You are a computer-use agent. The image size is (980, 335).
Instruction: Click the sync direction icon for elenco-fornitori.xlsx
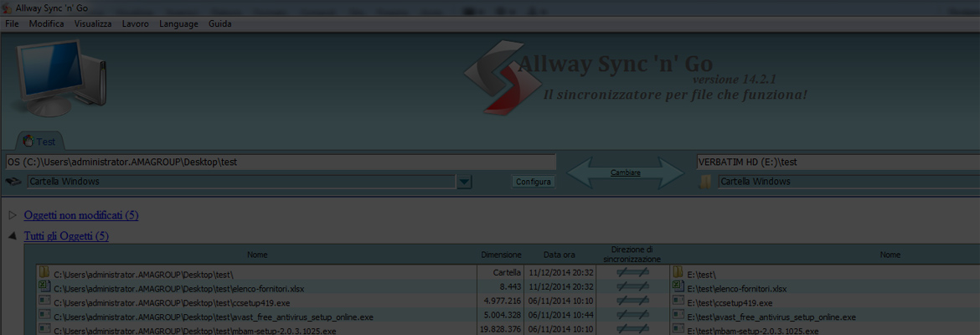click(632, 287)
